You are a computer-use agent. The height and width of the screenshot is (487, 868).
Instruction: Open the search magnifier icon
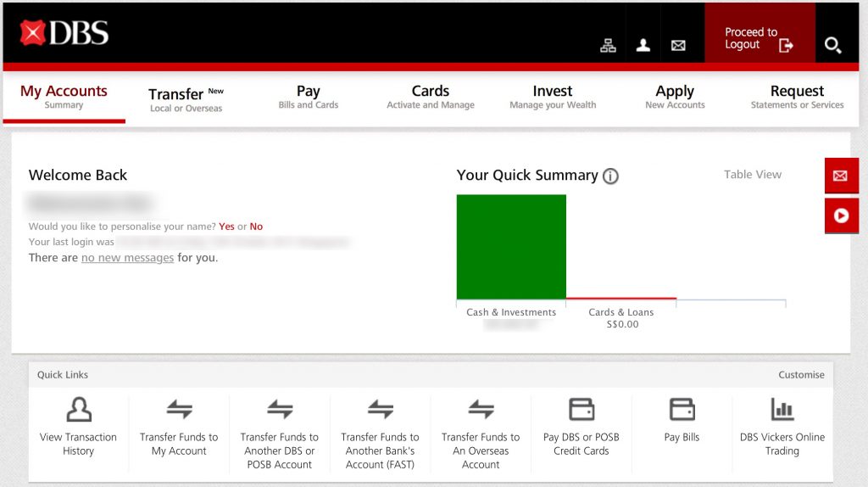tap(832, 45)
